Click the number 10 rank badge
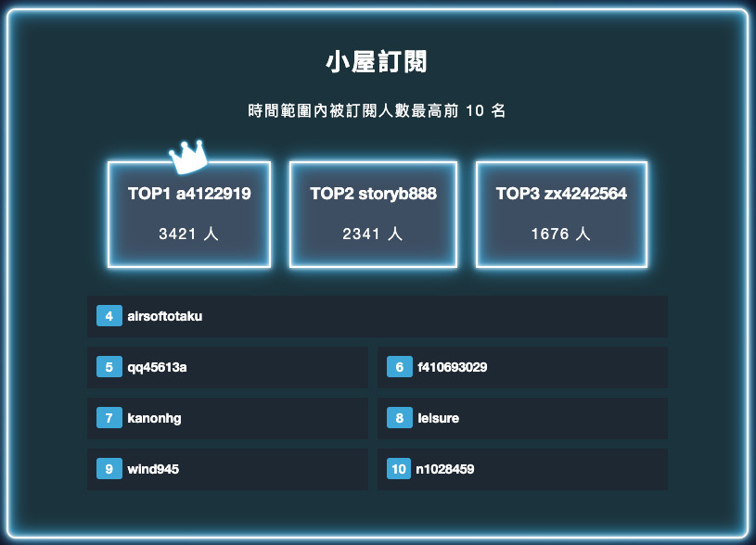The image size is (756, 545). pos(399,469)
